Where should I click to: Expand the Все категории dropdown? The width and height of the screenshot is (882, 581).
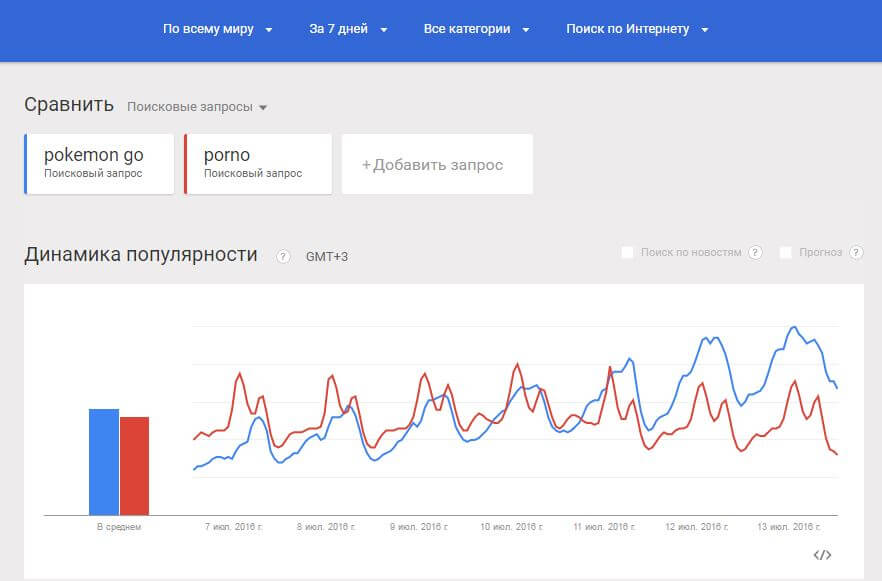click(476, 29)
